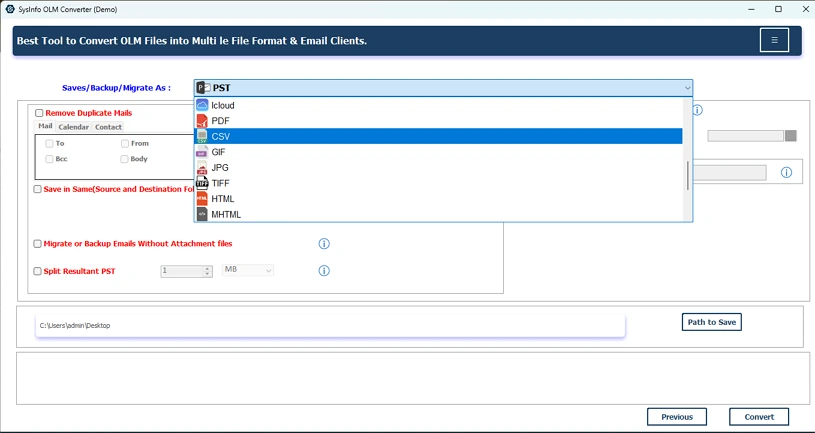Image resolution: width=815 pixels, height=433 pixels.
Task: Click the JPG file icon in list
Action: (x=202, y=167)
